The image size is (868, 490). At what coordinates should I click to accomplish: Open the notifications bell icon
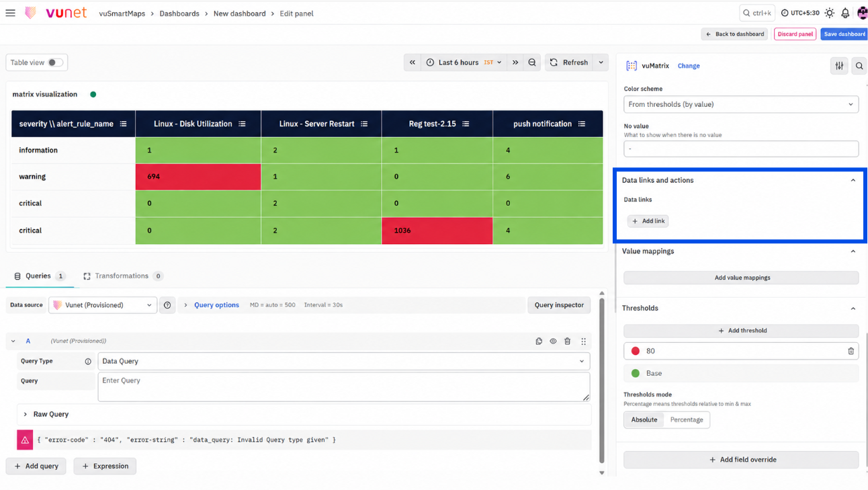coord(845,13)
